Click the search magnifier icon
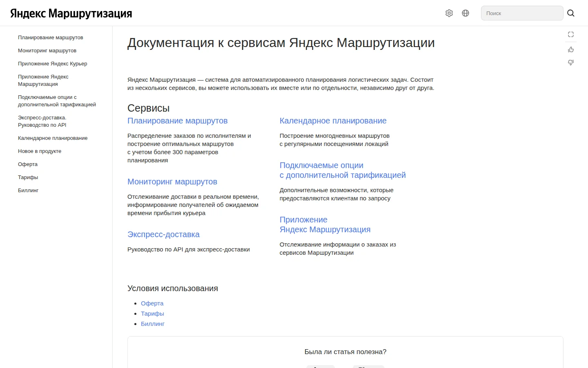Screen dimensions: 588x368 tap(571, 13)
